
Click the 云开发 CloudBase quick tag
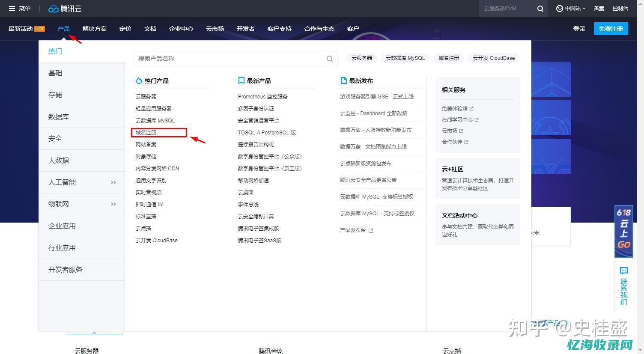494,58
